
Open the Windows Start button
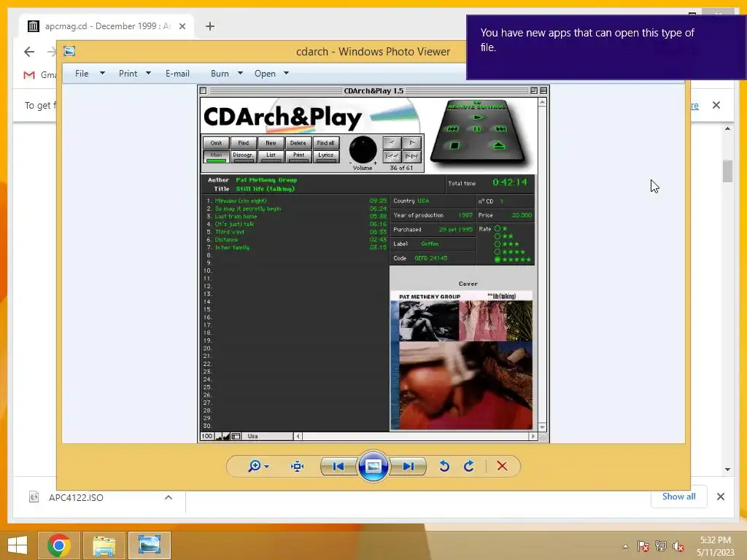[x=18, y=545]
